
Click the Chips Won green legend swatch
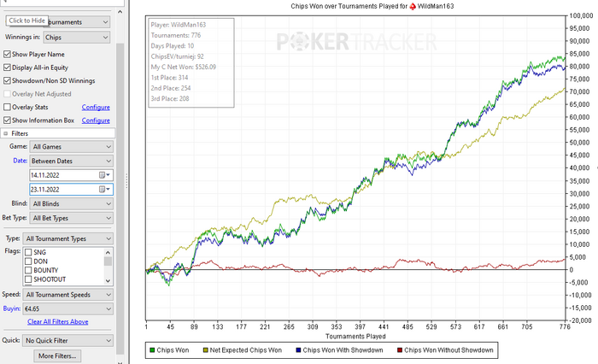(152, 349)
